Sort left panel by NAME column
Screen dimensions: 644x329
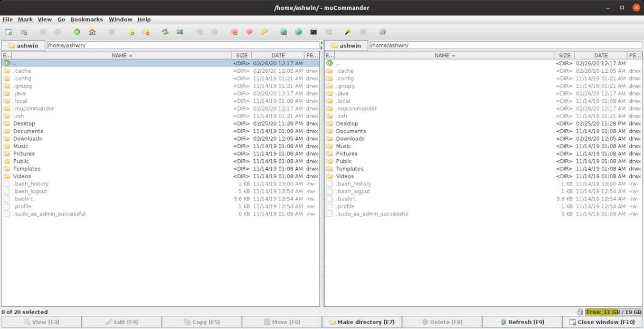[121, 55]
